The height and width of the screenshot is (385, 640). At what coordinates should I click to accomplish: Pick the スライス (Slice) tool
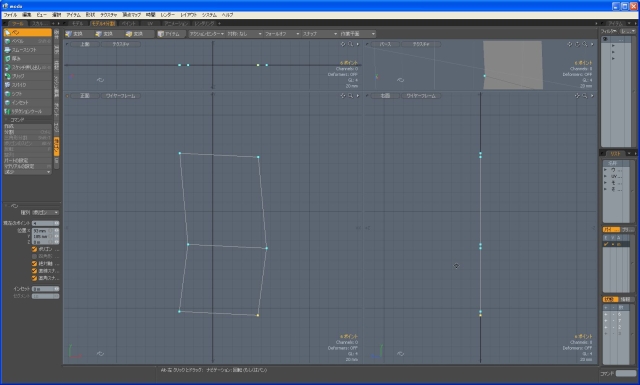click(27, 85)
